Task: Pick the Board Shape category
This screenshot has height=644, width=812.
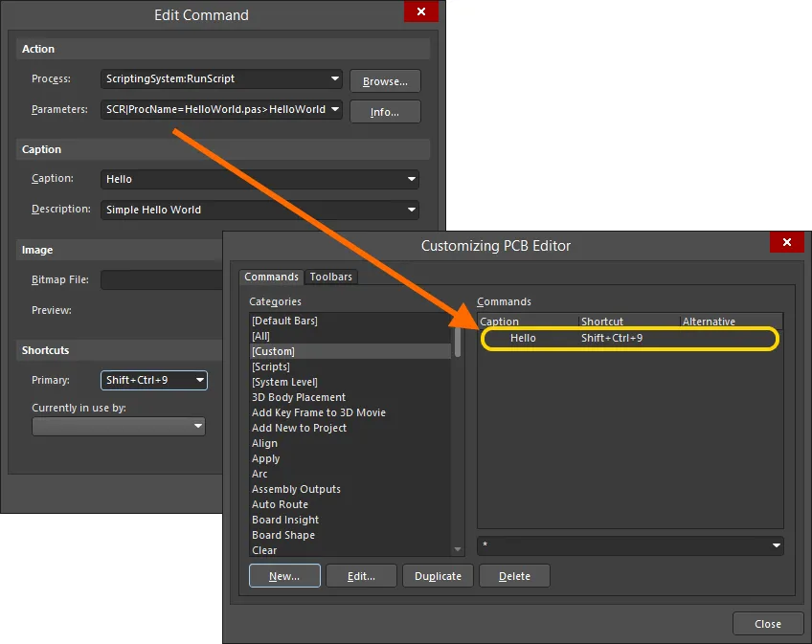Action: click(x=350, y=535)
